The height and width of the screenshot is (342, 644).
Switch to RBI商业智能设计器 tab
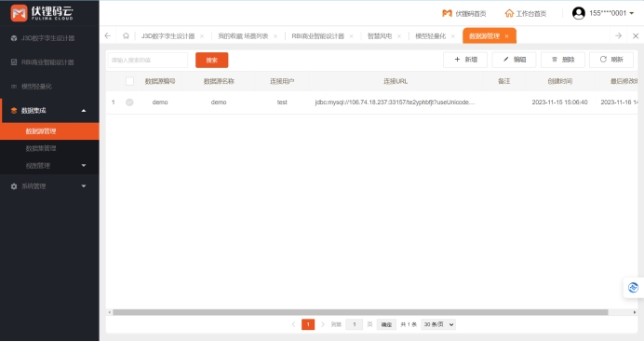[x=318, y=36]
